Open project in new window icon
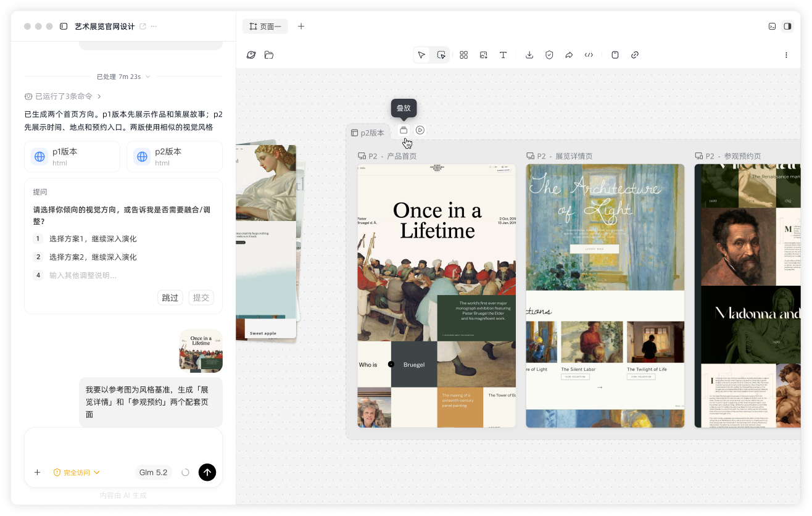The width and height of the screenshot is (812, 516). (143, 27)
